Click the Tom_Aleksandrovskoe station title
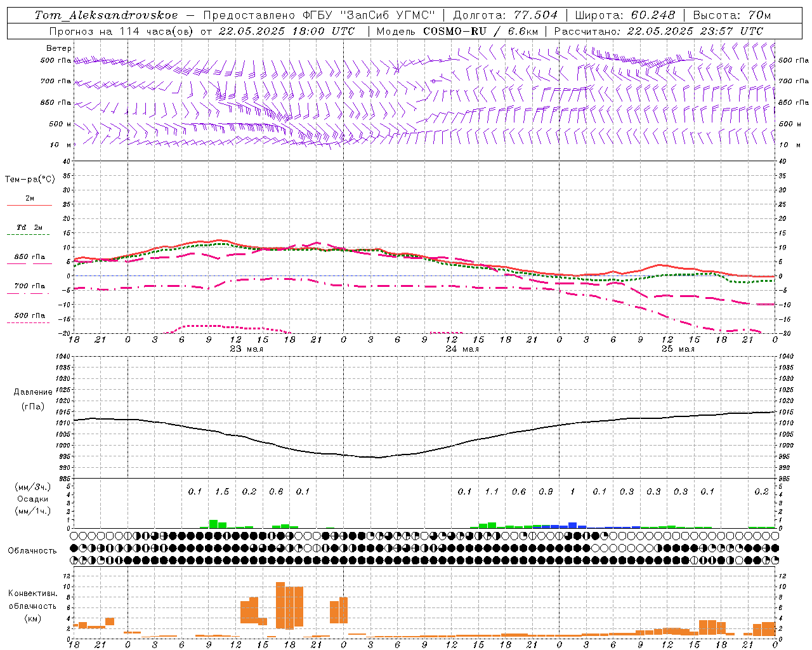The height and width of the screenshot is (650, 812). pyautogui.click(x=106, y=15)
